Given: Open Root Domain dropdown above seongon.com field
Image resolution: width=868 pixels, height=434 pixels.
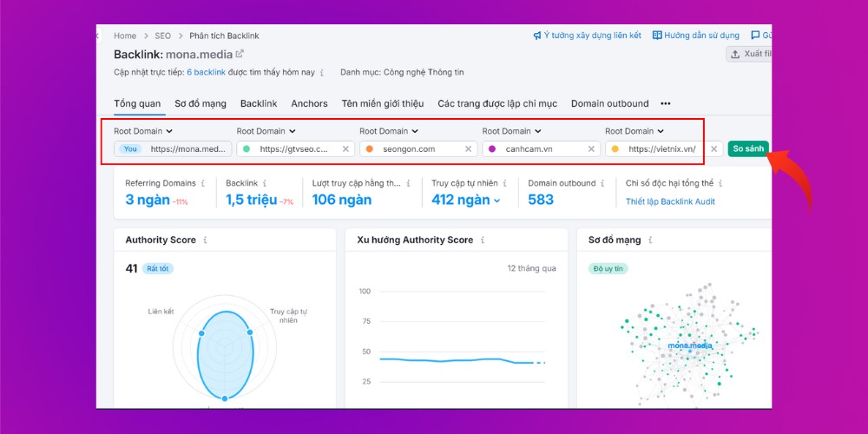Looking at the screenshot, I should point(389,131).
